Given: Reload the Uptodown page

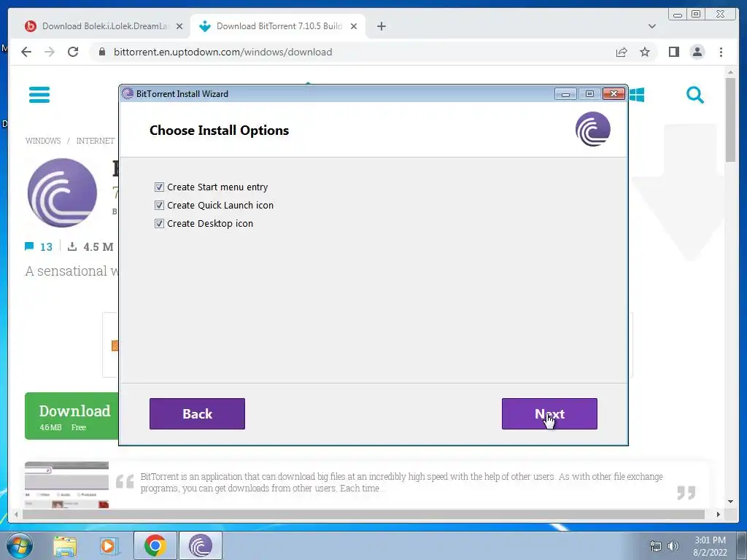Looking at the screenshot, I should click(x=73, y=52).
